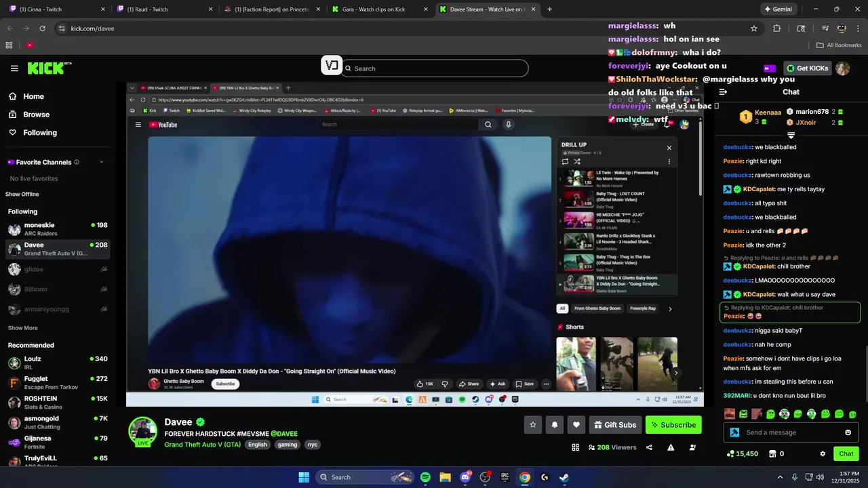
Task: Click the browser back arrow
Action: [x=9, y=28]
